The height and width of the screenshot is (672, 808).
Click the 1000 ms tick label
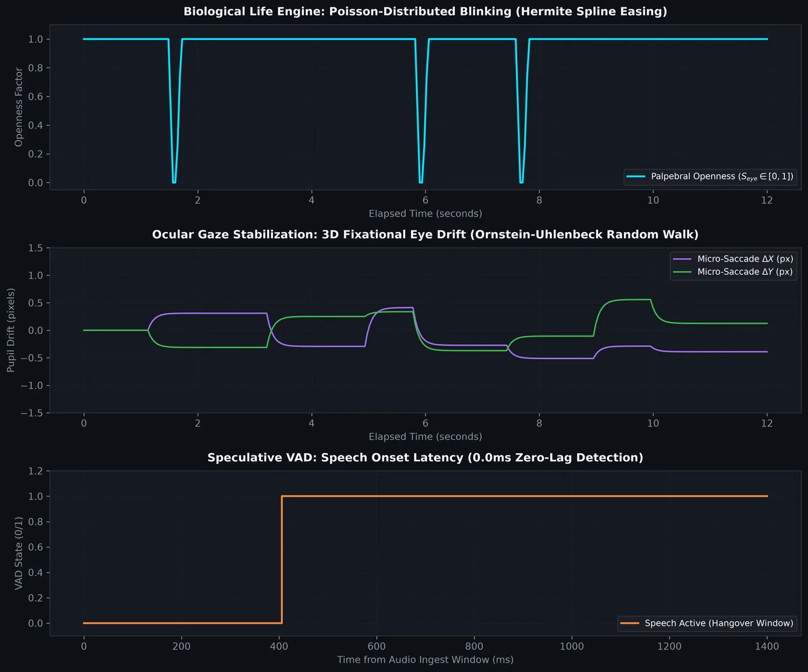(572, 646)
